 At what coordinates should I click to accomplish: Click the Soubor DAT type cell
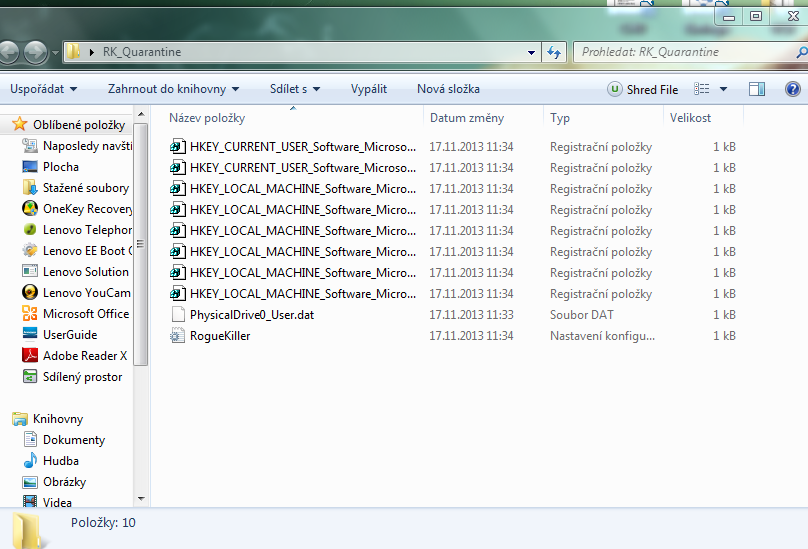[x=582, y=314]
